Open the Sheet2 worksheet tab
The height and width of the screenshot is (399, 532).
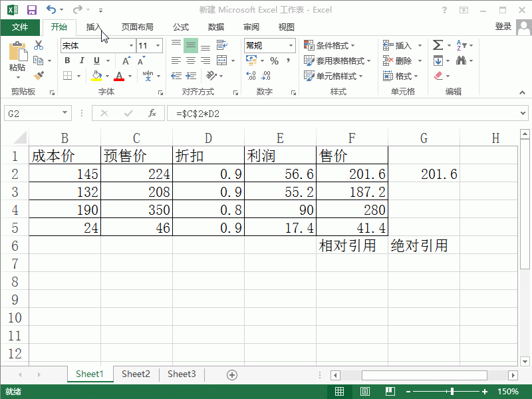136,374
